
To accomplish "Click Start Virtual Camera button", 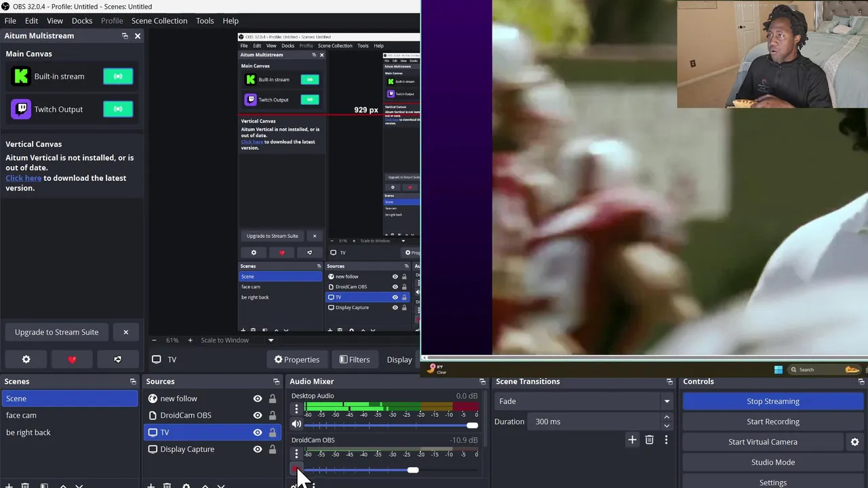I will pos(763,442).
